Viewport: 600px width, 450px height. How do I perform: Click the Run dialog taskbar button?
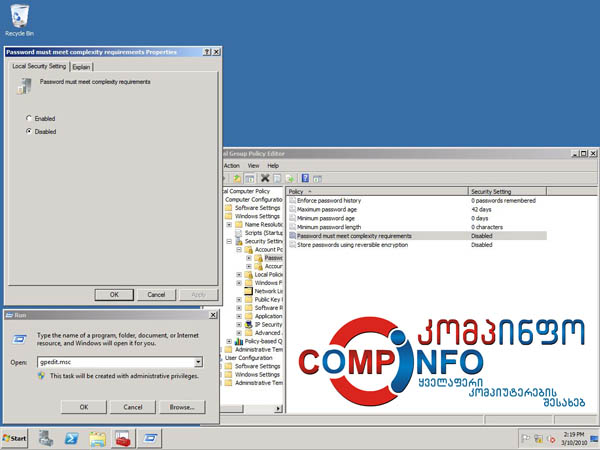pos(150,439)
